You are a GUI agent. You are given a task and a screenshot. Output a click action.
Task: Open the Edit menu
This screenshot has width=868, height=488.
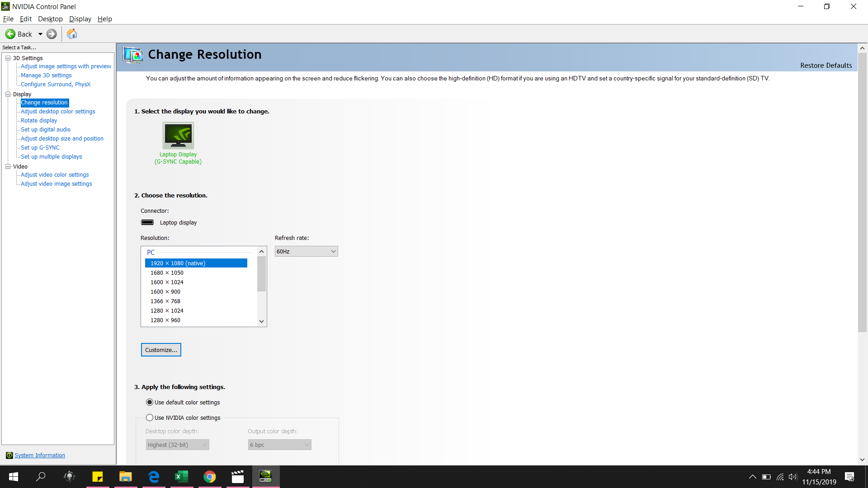[26, 19]
